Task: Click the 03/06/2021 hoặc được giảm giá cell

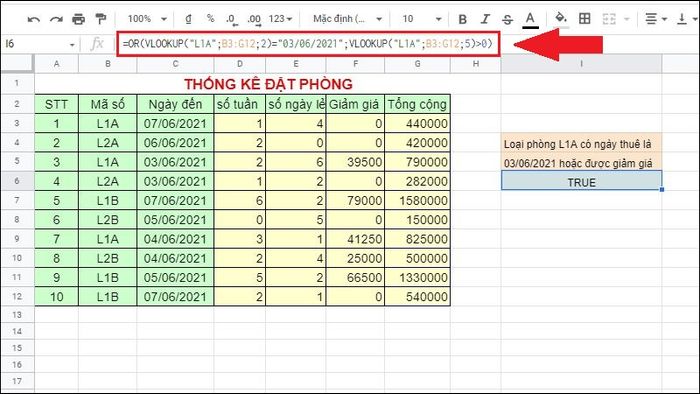Action: click(581, 162)
